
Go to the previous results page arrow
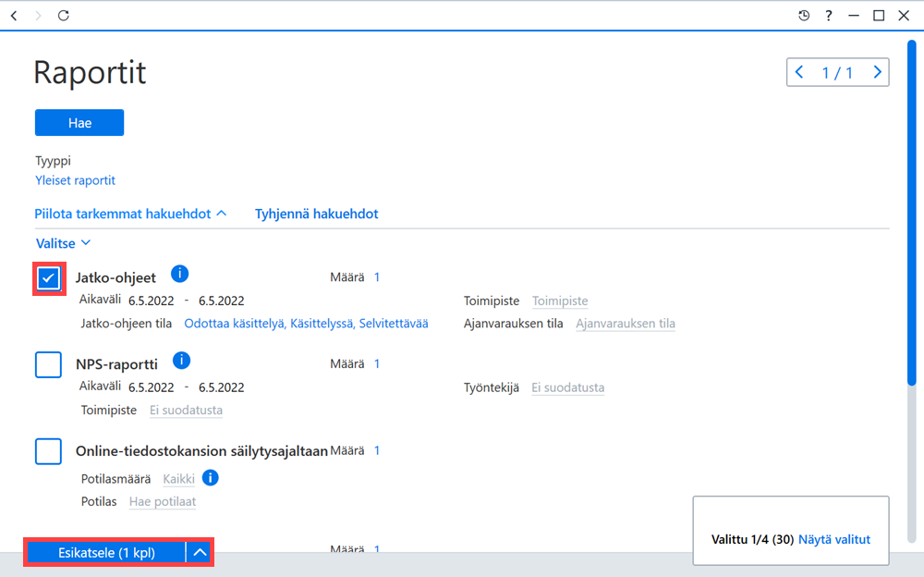pos(799,72)
